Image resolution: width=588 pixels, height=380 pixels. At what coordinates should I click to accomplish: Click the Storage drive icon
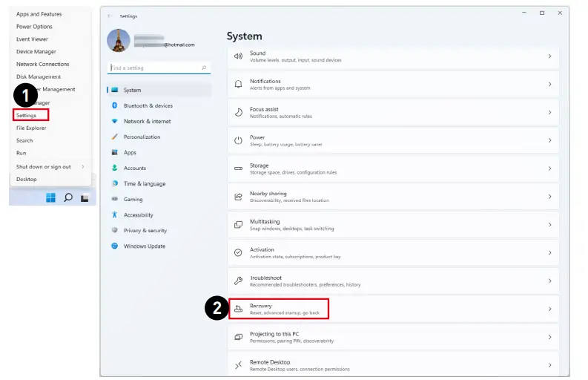pos(238,168)
